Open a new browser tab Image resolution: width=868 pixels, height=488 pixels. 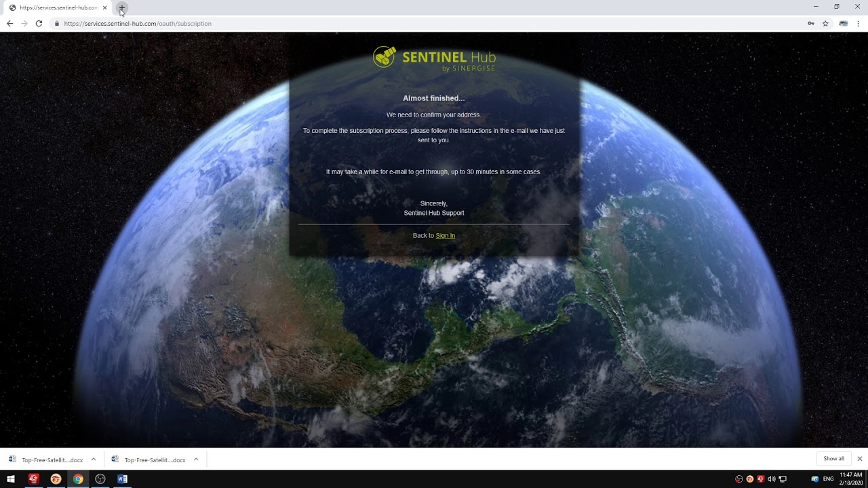[x=121, y=7]
